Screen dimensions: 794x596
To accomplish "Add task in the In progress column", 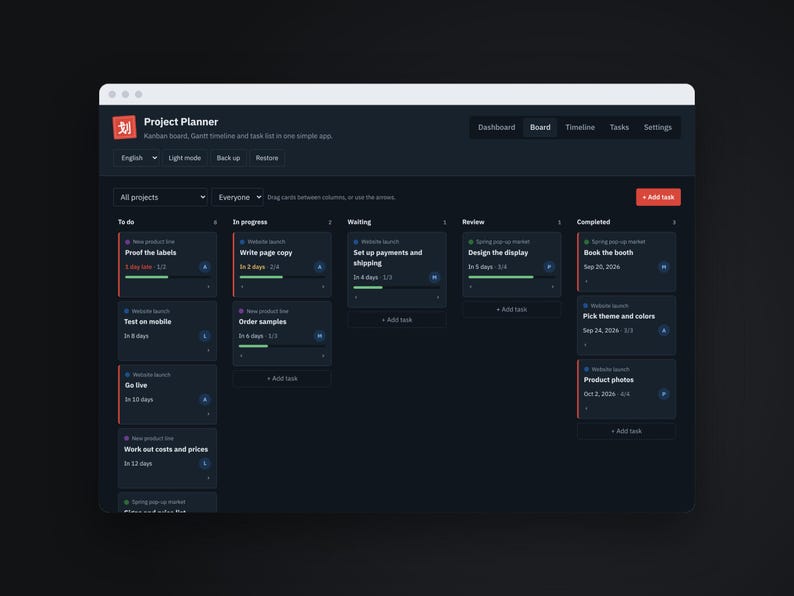I will 282,378.
